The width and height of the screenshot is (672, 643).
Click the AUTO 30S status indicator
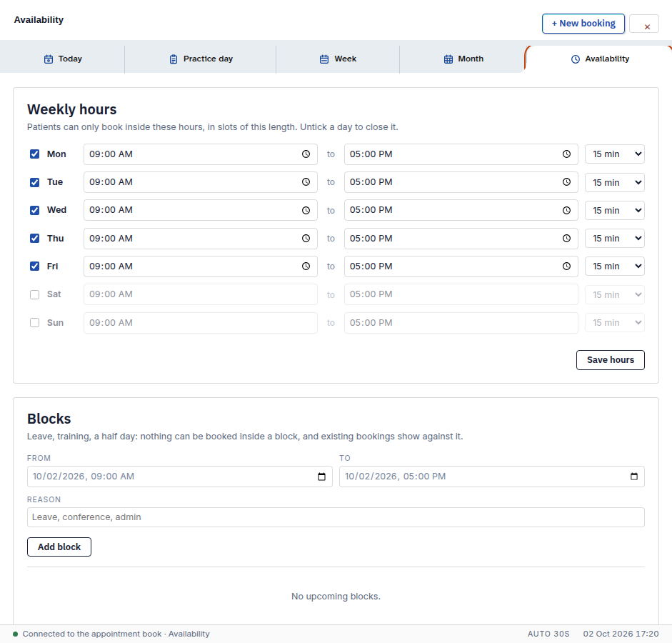point(548,634)
